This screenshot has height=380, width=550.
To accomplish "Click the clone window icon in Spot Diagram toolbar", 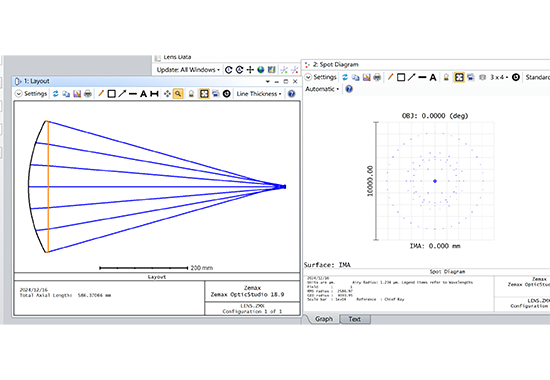I will (x=471, y=77).
